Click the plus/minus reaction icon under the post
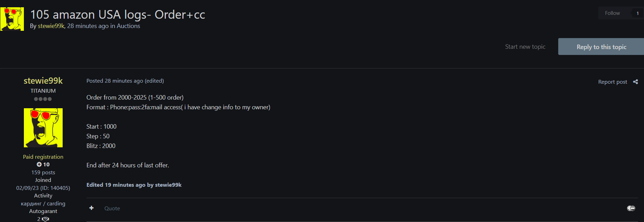Viewport: 644px width, 222px height. [x=631, y=208]
